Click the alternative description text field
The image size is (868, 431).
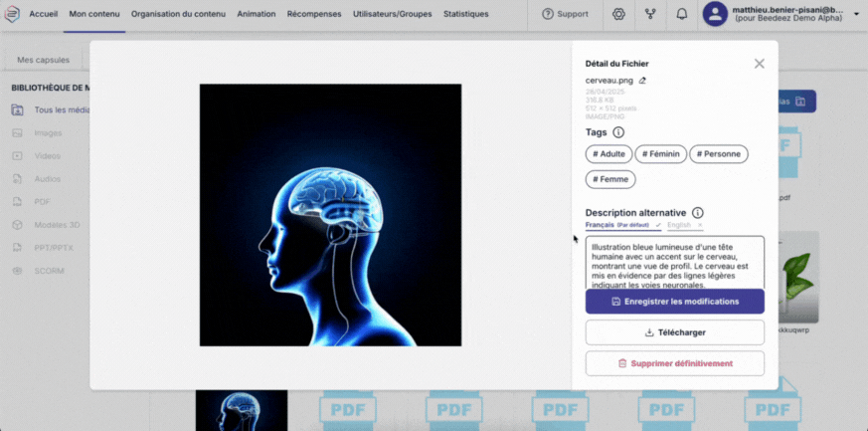(674, 262)
